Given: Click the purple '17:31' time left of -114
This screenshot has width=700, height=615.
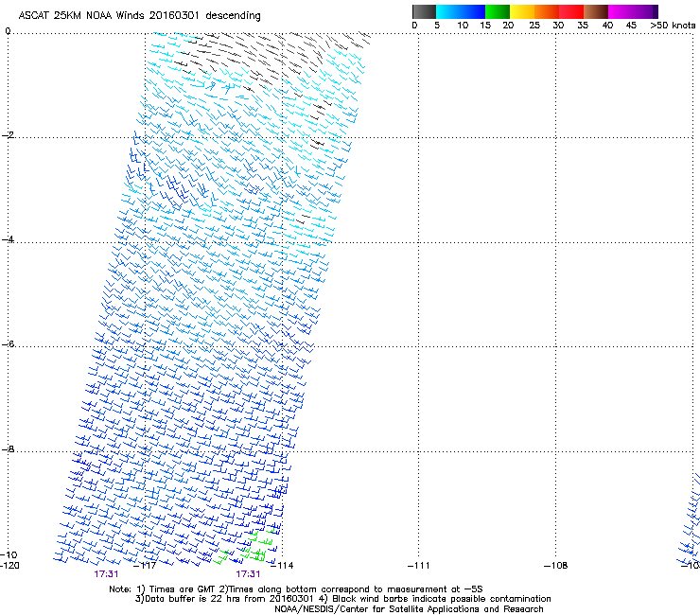Looking at the screenshot, I should tap(248, 574).
